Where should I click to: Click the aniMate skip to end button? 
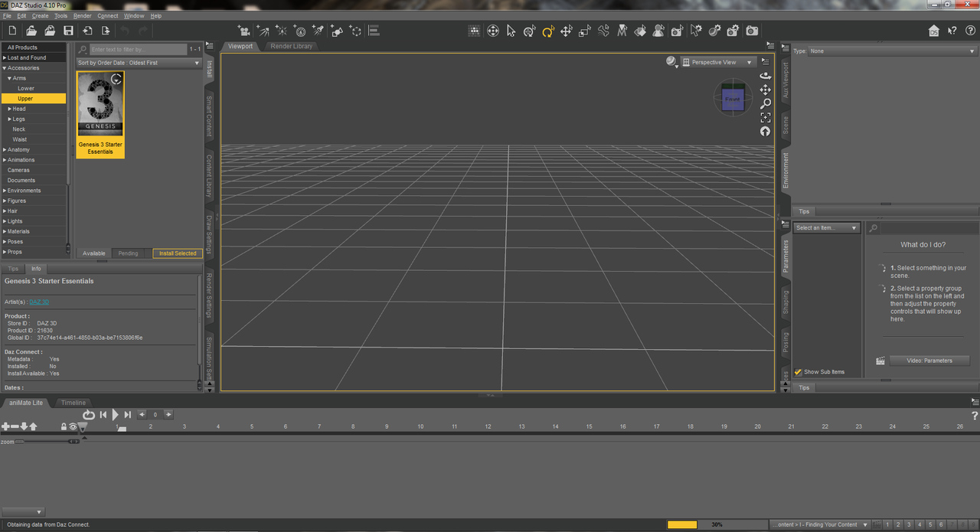pos(128,415)
